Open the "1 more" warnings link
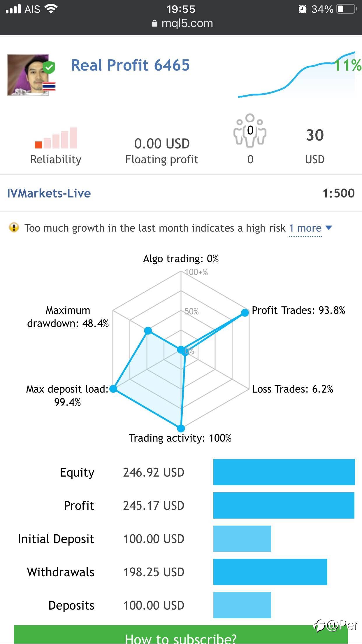362x644 pixels. pos(305,228)
